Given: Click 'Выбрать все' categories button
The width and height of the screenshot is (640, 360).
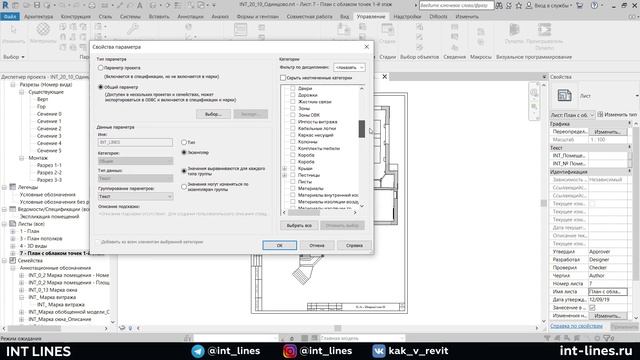Looking at the screenshot, I should (x=299, y=225).
